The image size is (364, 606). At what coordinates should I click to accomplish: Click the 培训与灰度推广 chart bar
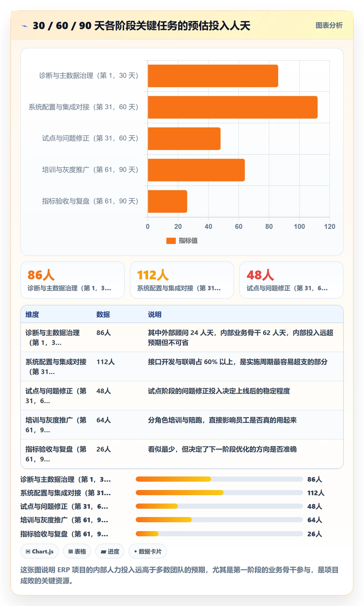coord(196,170)
